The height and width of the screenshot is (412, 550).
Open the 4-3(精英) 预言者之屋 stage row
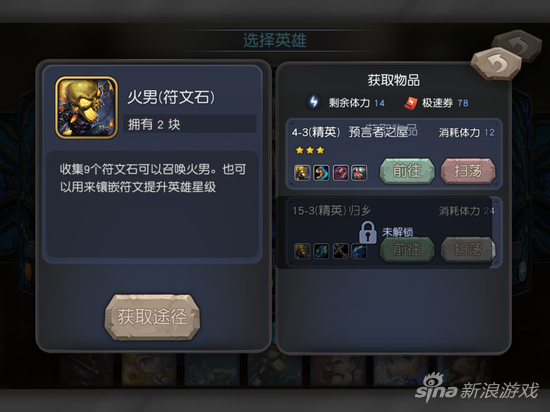point(394,154)
